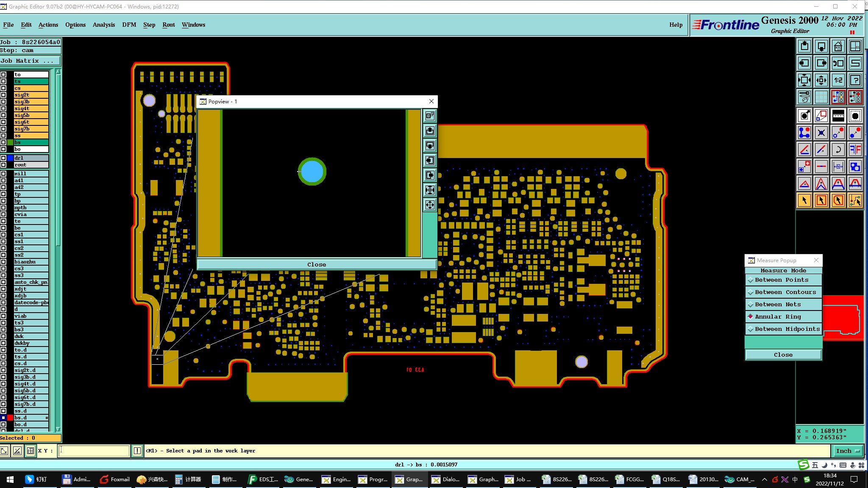Screen dimensions: 868x488
Task: Click layer list scroll down arrow
Action: [58, 429]
